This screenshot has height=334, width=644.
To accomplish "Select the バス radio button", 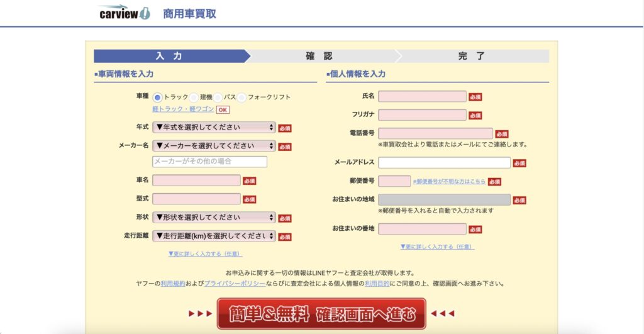I will (218, 97).
